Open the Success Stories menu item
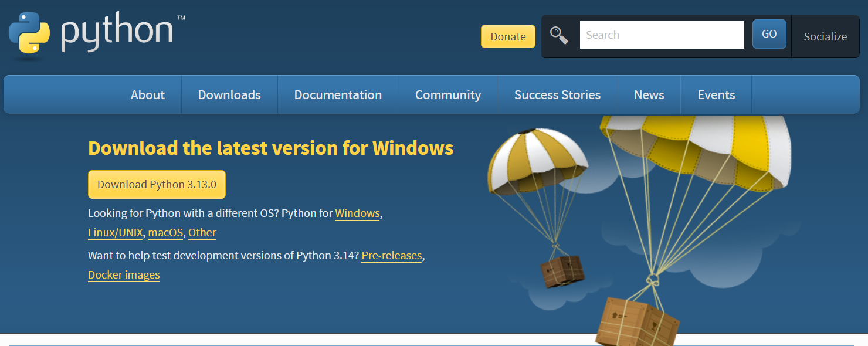The image size is (868, 346). coord(557,95)
